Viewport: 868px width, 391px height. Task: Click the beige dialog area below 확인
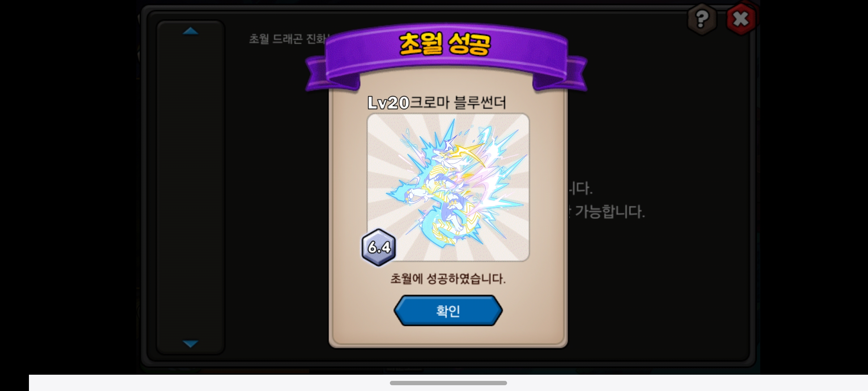coord(448,335)
